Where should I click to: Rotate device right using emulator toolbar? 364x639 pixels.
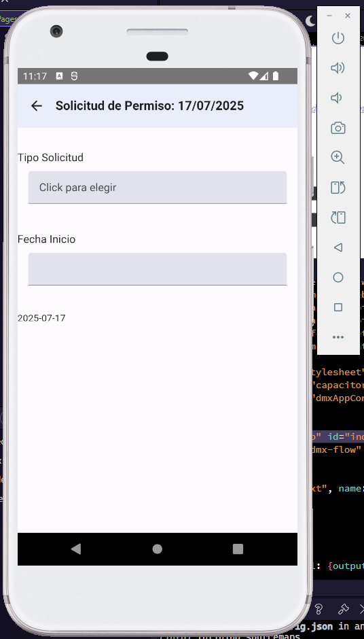pos(338,218)
